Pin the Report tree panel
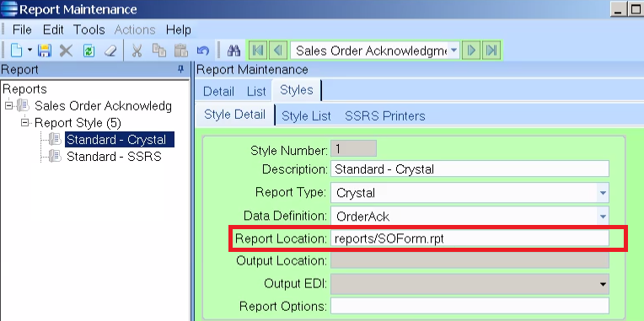644x321 pixels. coord(180,70)
